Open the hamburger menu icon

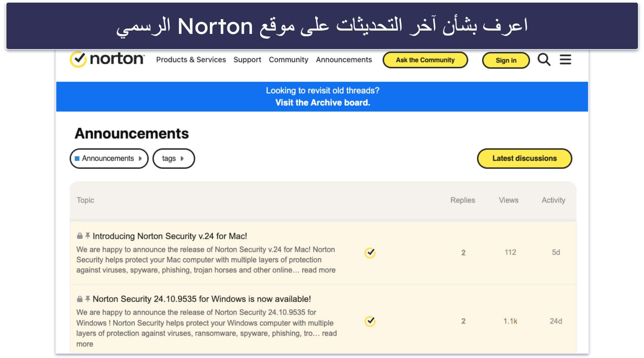pyautogui.click(x=565, y=60)
